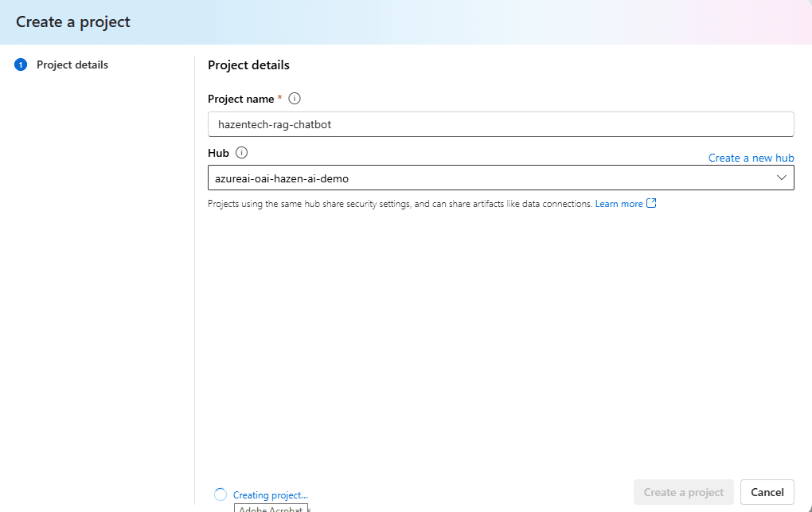Screen dimensions: 812x512
Task: Click the Create a project dialog title
Action: [x=73, y=21]
